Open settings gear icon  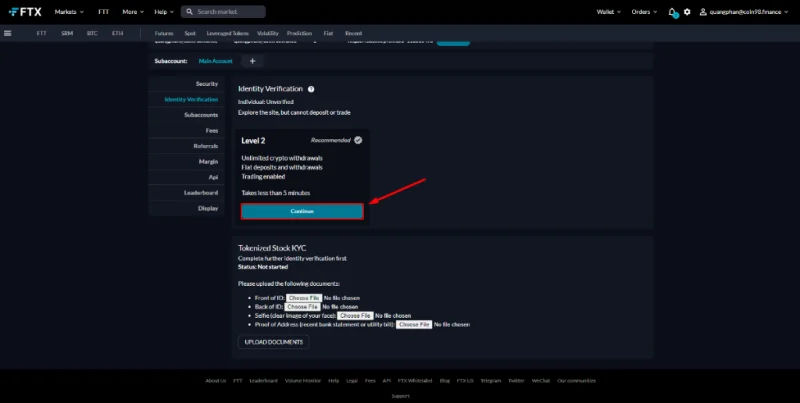pos(687,12)
